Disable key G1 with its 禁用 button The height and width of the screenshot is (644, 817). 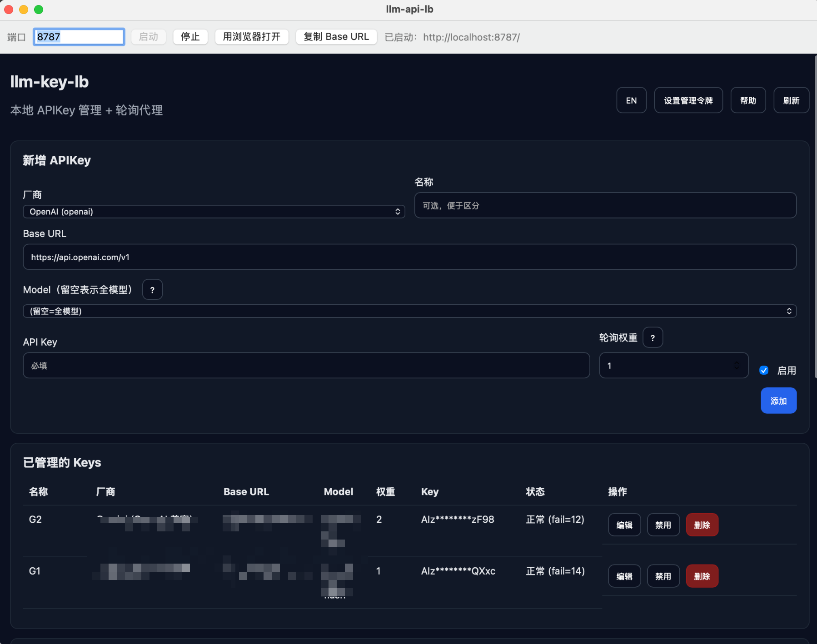pyautogui.click(x=663, y=576)
